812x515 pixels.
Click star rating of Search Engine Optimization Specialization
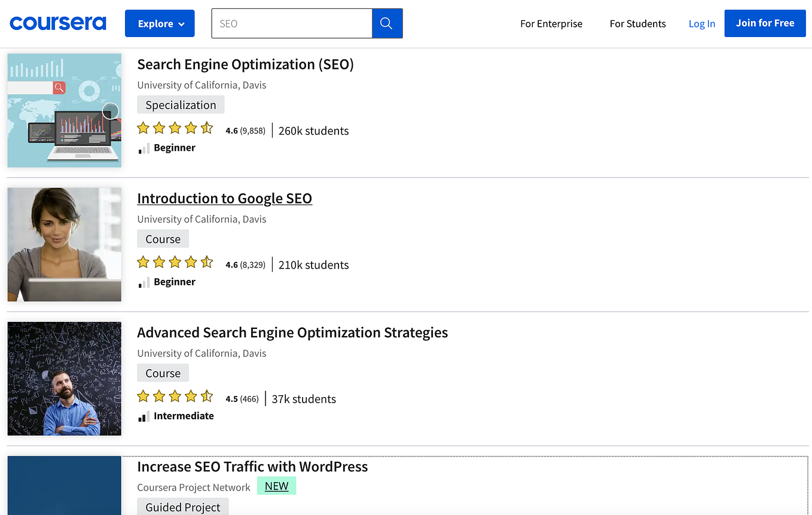(x=175, y=128)
